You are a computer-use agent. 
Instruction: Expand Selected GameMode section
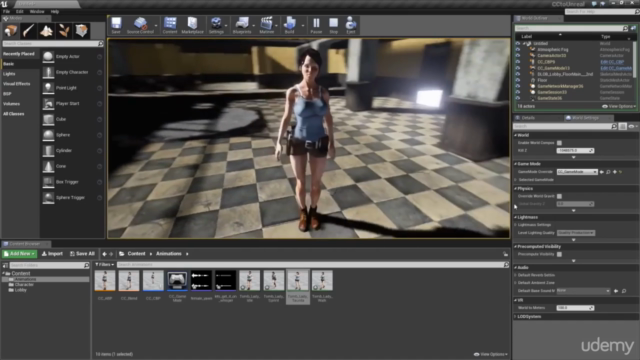pyautogui.click(x=516, y=180)
